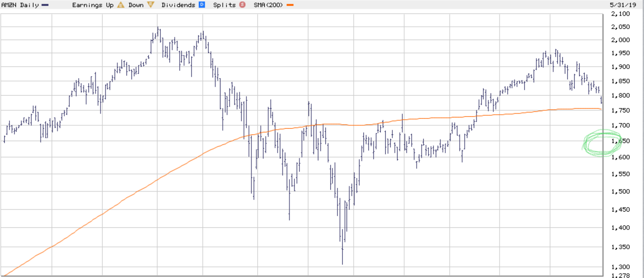Click the 2,000 price axis label
Image resolution: width=644 pixels, height=278 pixels.
(621, 40)
